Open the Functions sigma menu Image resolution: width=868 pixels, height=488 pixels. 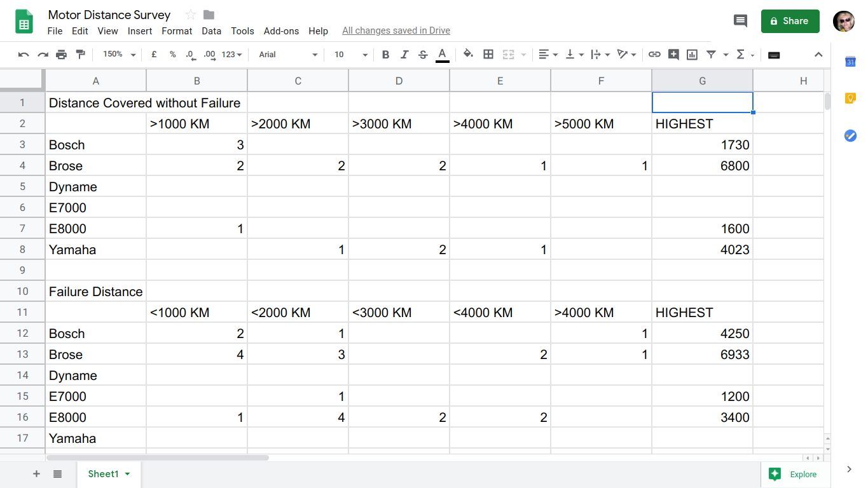744,55
